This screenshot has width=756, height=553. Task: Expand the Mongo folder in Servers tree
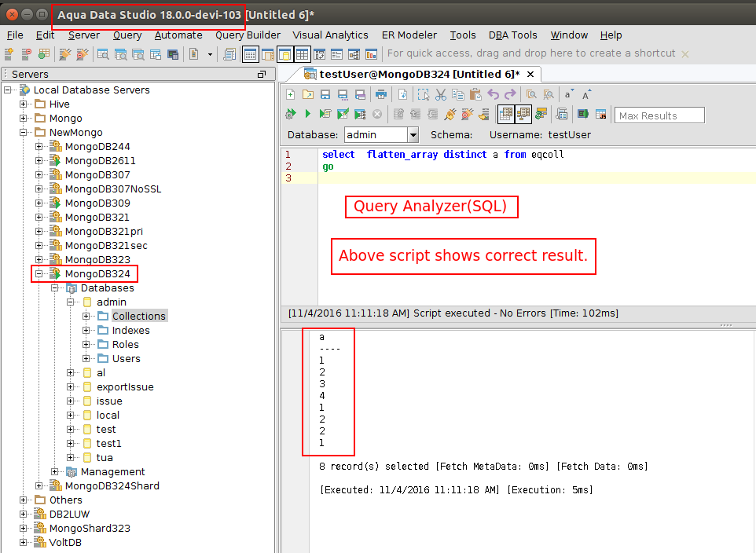point(23,118)
